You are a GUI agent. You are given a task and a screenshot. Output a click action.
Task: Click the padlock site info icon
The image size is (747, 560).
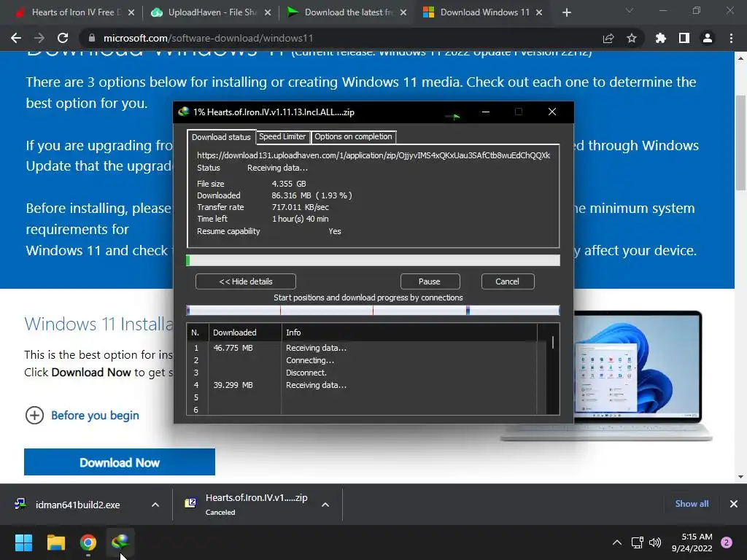tap(92, 38)
